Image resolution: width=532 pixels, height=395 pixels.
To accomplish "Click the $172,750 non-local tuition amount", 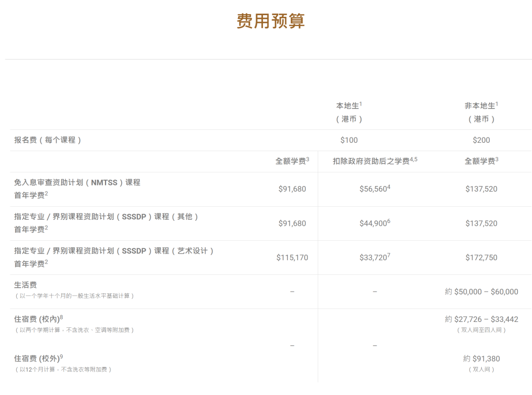I will coord(481,258).
